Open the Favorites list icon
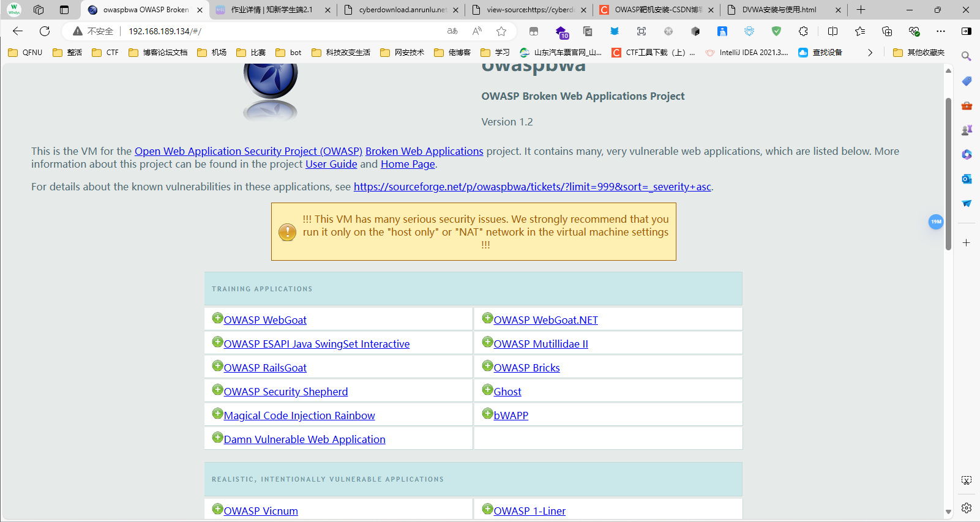 coord(860,31)
